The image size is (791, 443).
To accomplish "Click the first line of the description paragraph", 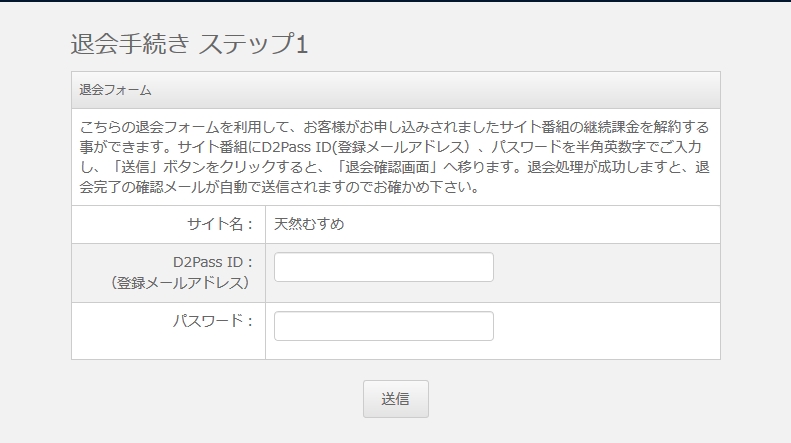I will [395, 127].
